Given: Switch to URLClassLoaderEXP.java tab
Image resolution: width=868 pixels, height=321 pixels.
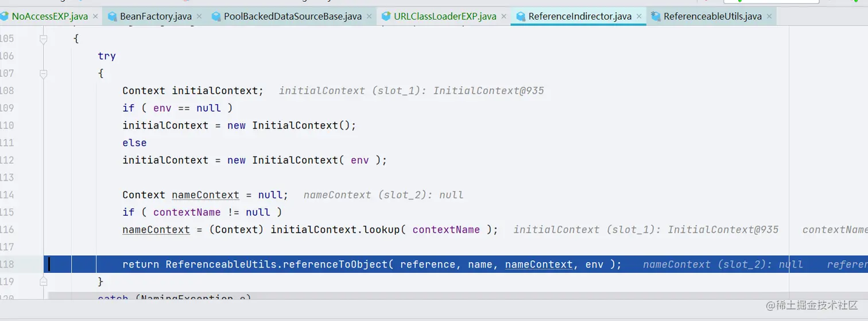Looking at the screenshot, I should (x=445, y=16).
